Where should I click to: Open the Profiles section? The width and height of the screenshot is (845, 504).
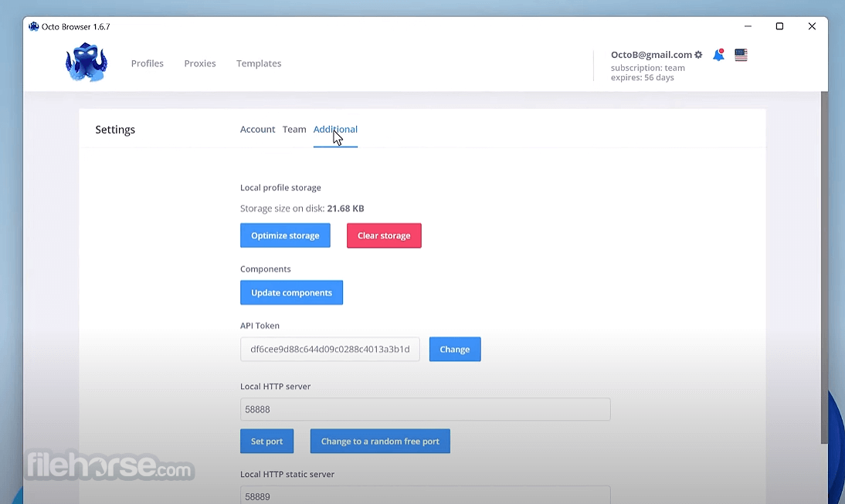pos(147,63)
